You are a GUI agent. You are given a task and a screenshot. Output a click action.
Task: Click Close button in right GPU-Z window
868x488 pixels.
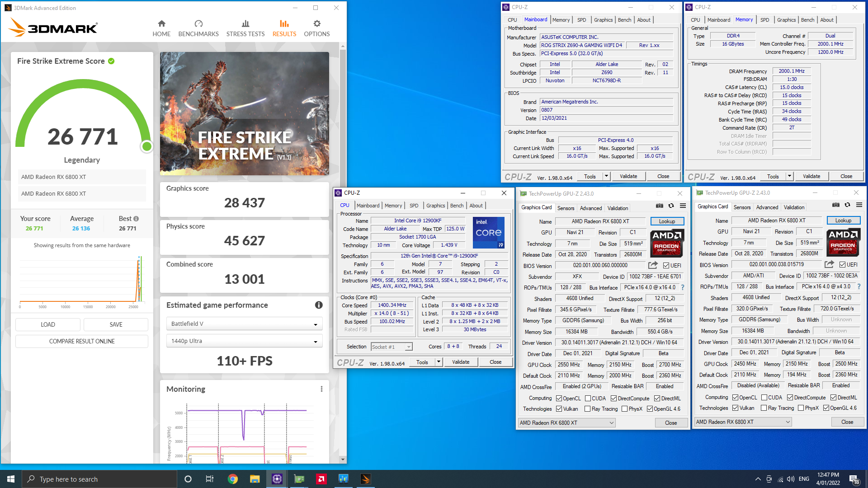pyautogui.click(x=848, y=422)
